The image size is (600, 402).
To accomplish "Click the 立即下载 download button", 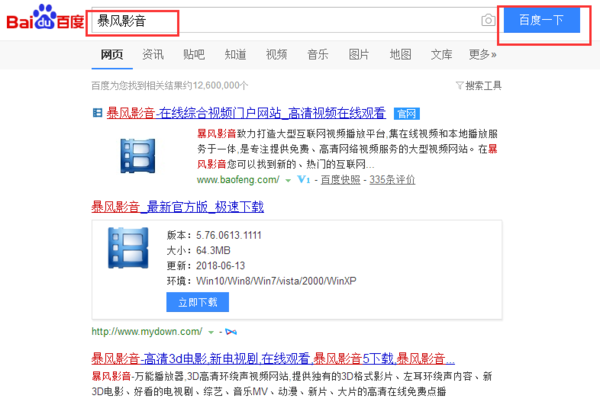I will [197, 302].
